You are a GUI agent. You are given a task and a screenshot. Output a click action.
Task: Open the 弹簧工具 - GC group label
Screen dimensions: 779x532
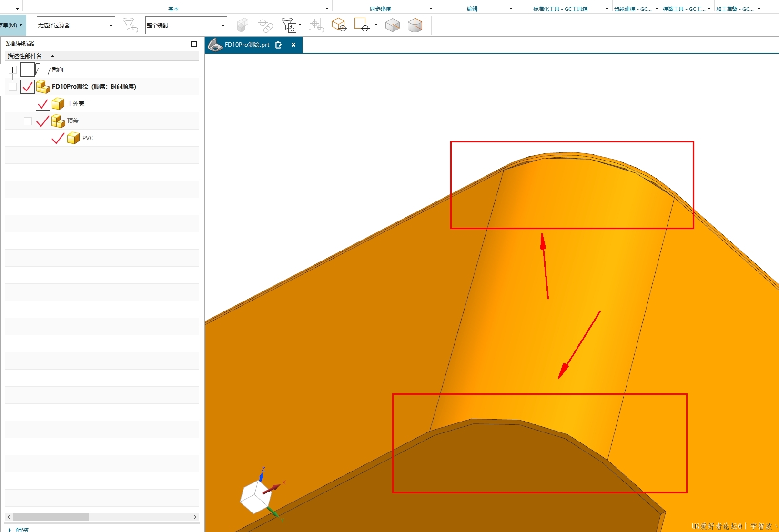[x=684, y=9]
